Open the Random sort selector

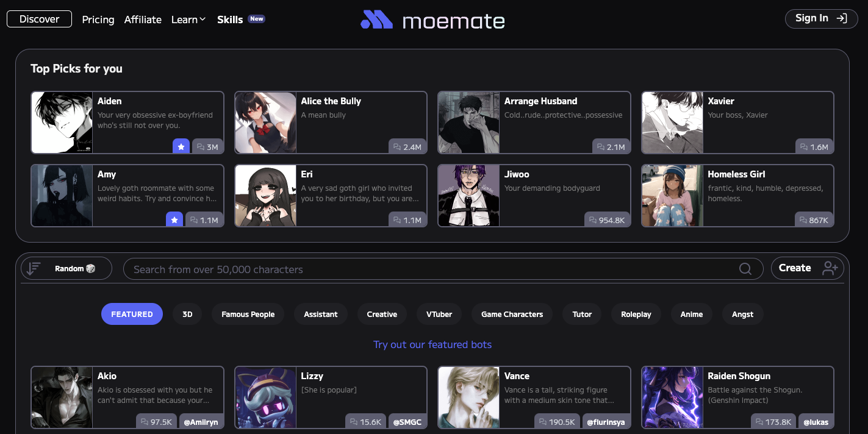point(69,268)
